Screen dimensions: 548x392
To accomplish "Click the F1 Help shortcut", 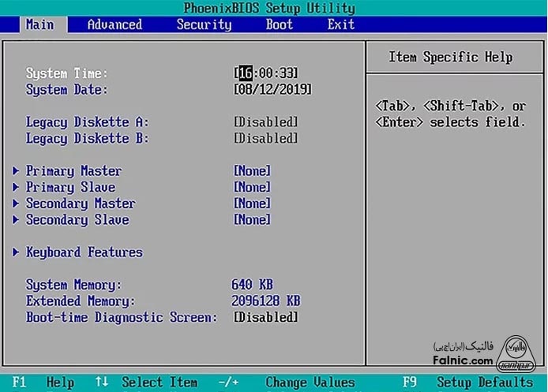I will pos(46,383).
